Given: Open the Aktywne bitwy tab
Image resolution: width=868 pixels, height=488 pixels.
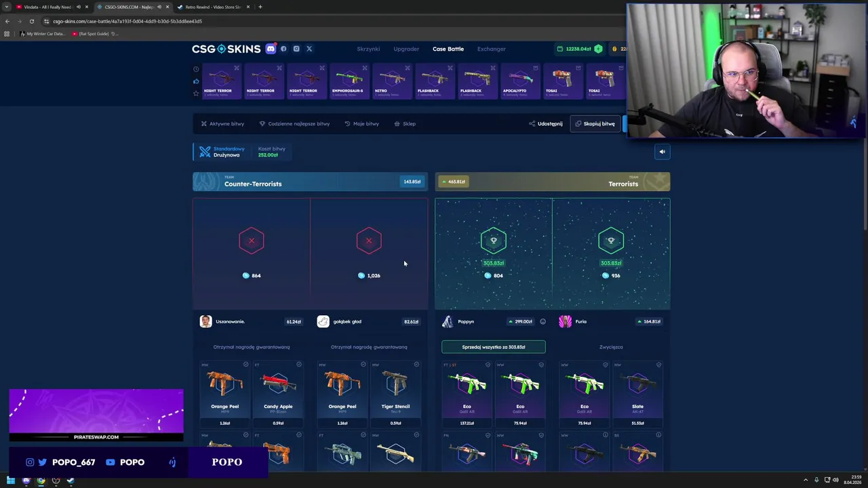Looking at the screenshot, I should (x=222, y=124).
